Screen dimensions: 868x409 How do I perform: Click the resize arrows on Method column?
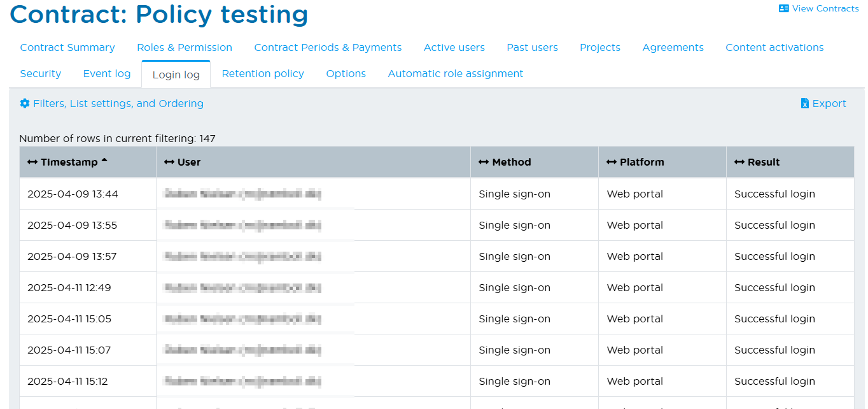click(484, 162)
